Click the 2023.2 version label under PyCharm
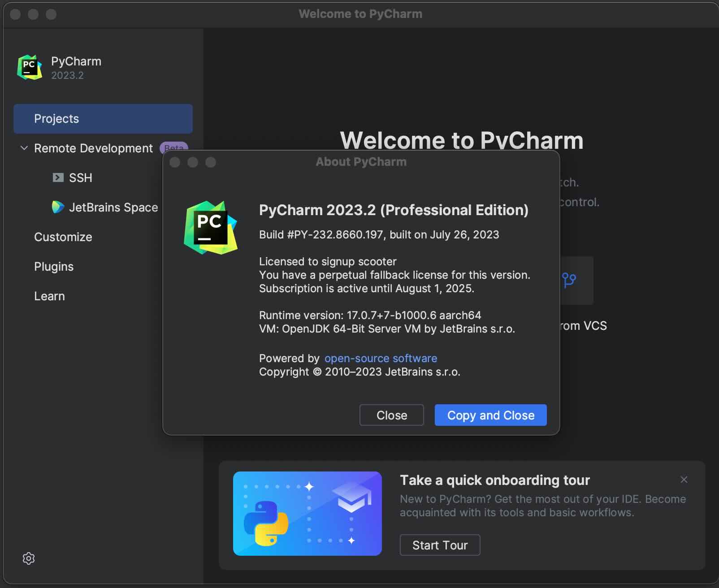Image resolution: width=719 pixels, height=588 pixels. 67,75
